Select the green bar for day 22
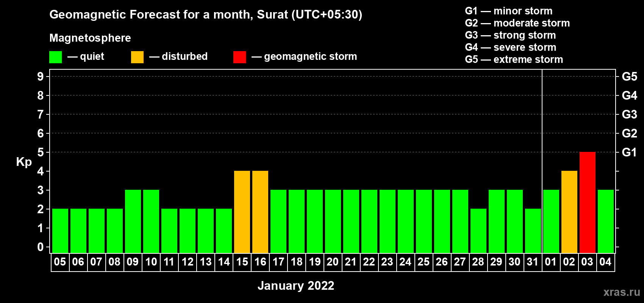Viewport: 644px width, 303px height. click(x=369, y=222)
